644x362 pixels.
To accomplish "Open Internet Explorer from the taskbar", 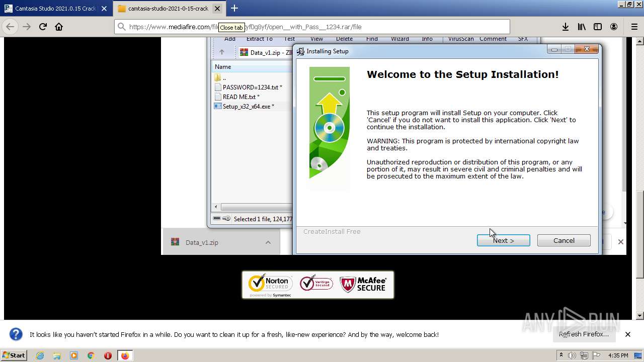I will pyautogui.click(x=40, y=355).
